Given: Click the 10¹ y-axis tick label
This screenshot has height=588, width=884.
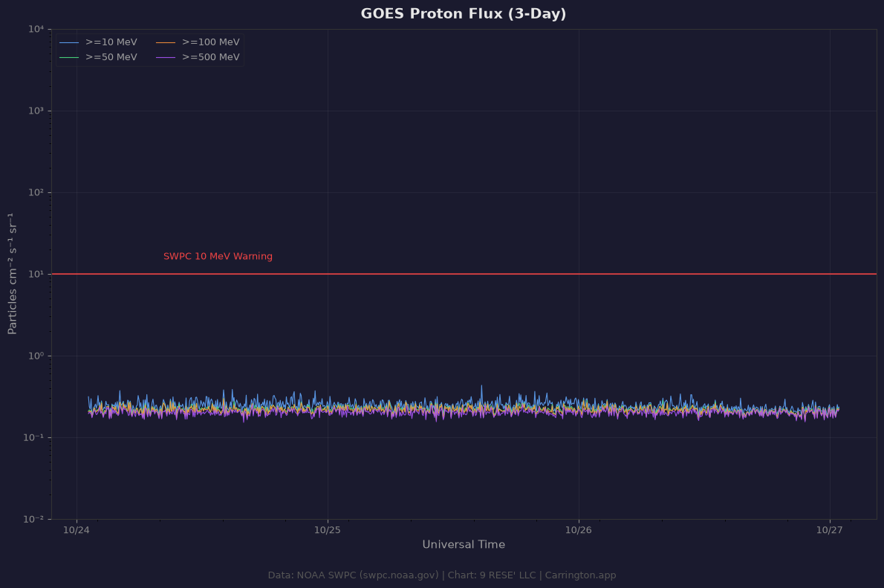Looking at the screenshot, I should click(36, 274).
